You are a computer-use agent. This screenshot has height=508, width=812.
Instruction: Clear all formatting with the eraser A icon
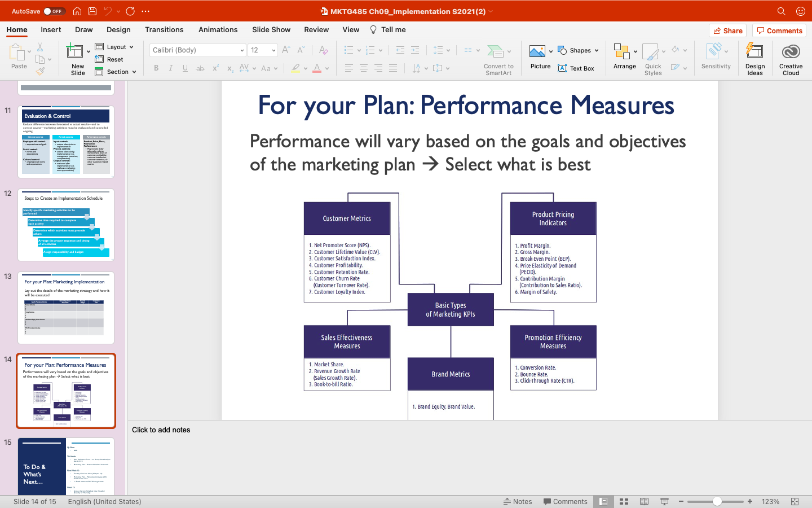(323, 50)
